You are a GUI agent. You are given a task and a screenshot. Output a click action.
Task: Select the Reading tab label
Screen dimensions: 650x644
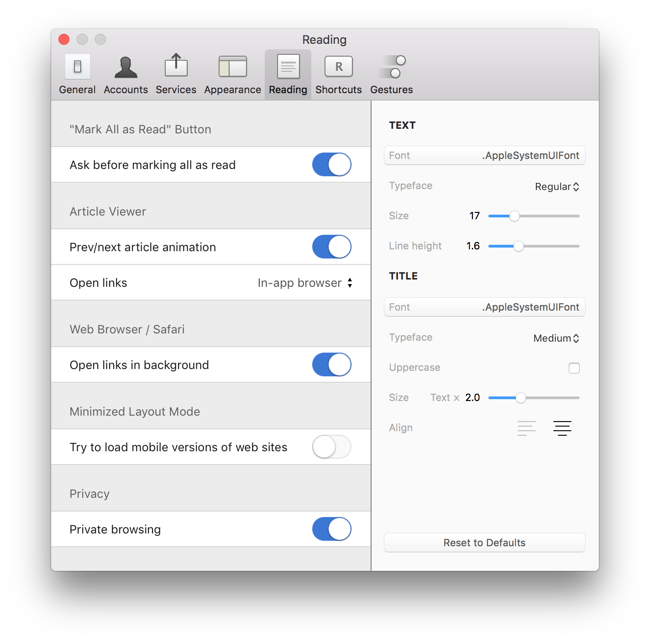coord(288,90)
